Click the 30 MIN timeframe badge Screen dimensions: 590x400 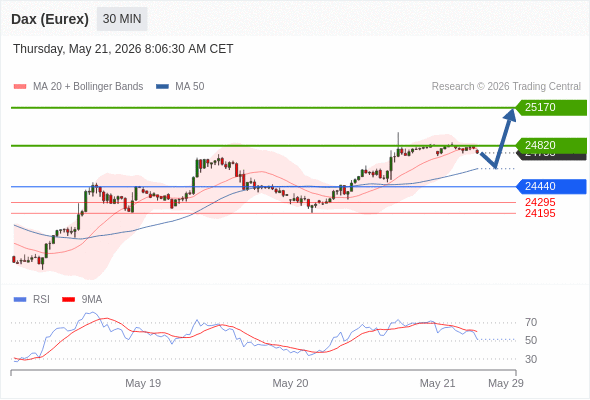pos(122,19)
